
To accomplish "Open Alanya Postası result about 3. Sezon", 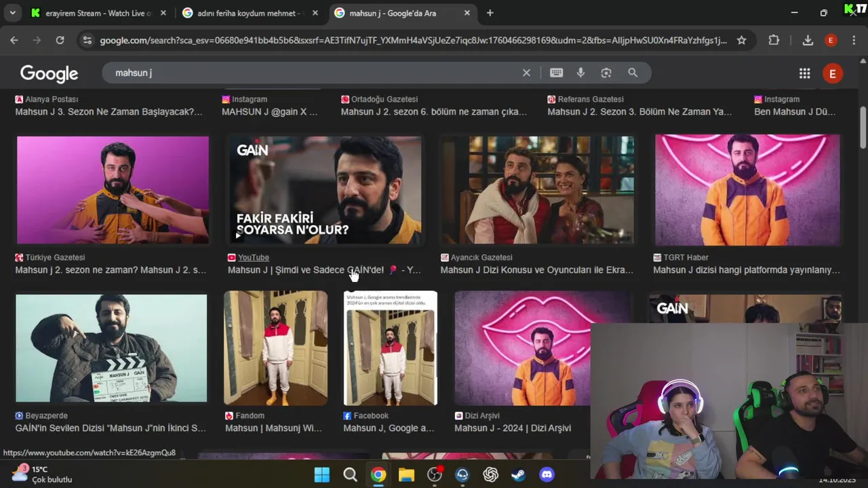I will pyautogui.click(x=108, y=112).
